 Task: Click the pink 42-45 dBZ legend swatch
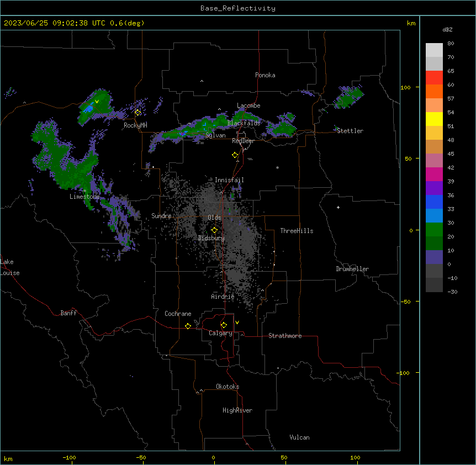coord(434,161)
